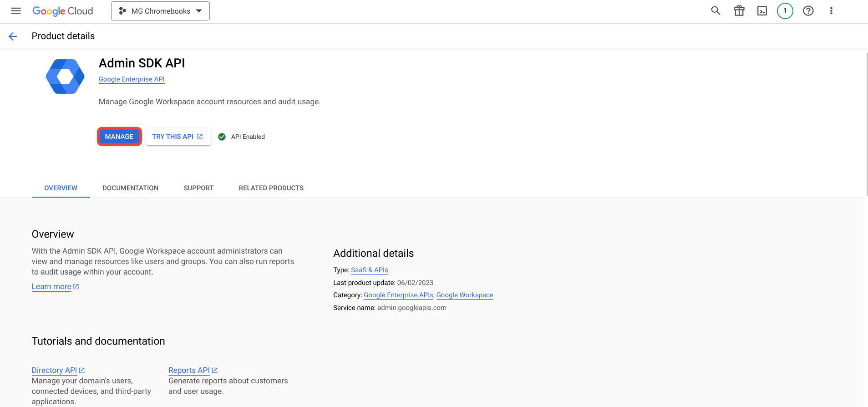Click the API Enabled status text

(248, 137)
